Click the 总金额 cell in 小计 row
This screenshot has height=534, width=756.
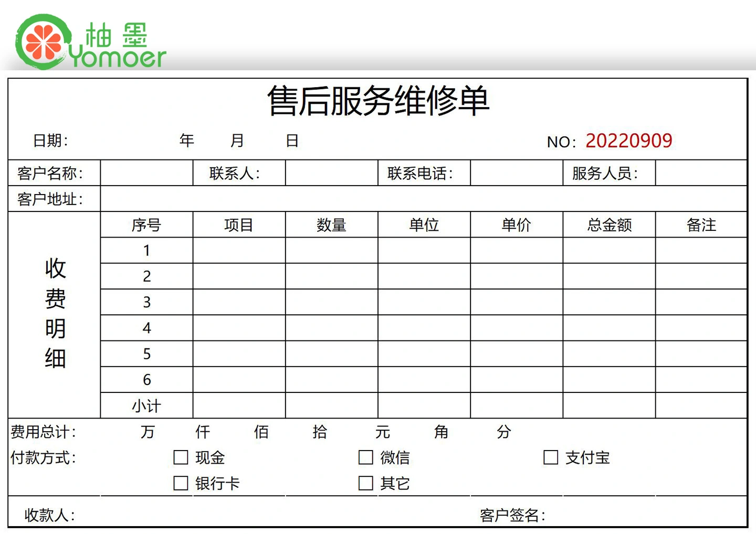pos(609,405)
